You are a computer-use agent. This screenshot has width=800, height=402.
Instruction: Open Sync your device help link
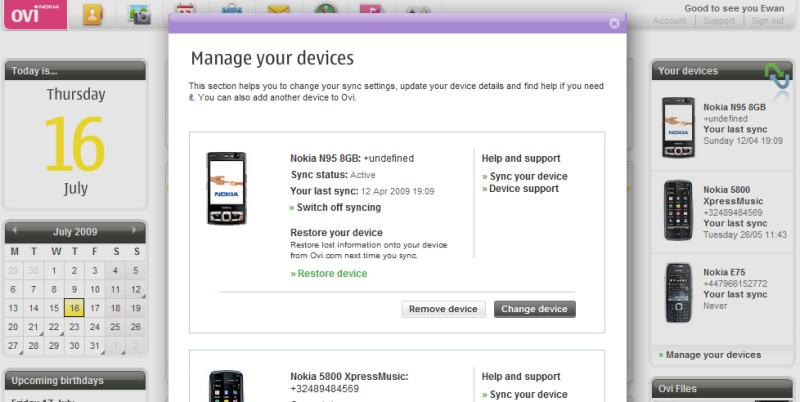527,176
